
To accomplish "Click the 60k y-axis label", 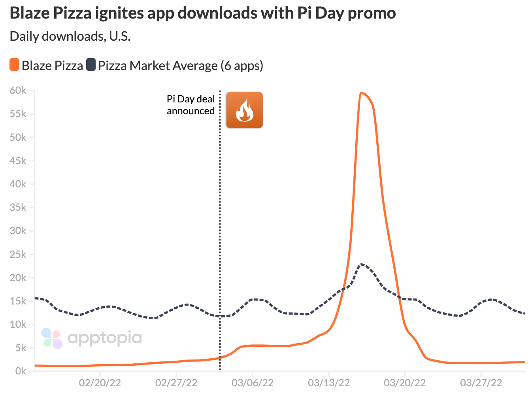I will click(x=18, y=91).
